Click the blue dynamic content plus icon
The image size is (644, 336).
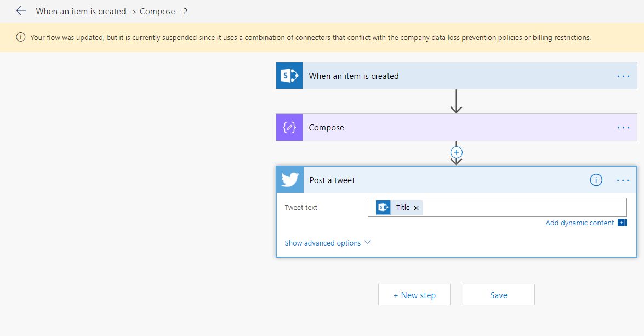tap(622, 223)
